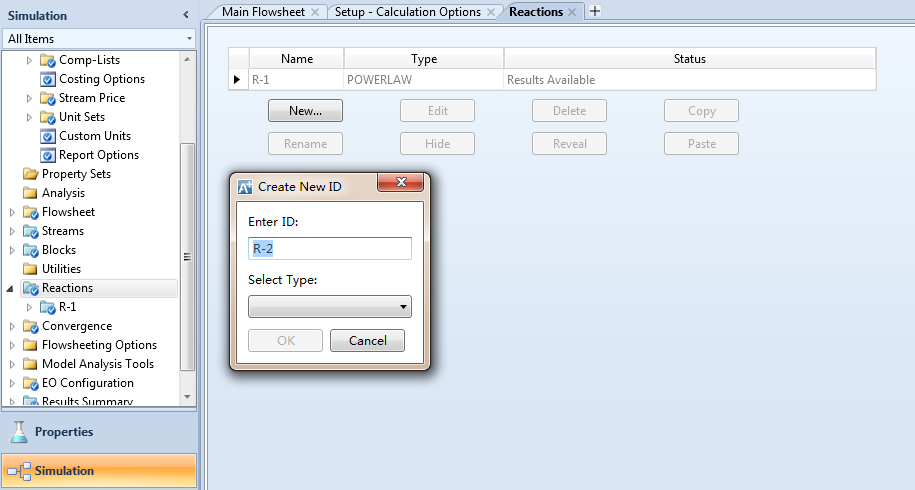The width and height of the screenshot is (915, 490).
Task: Expand the Stream Price tree node
Action: click(x=29, y=99)
